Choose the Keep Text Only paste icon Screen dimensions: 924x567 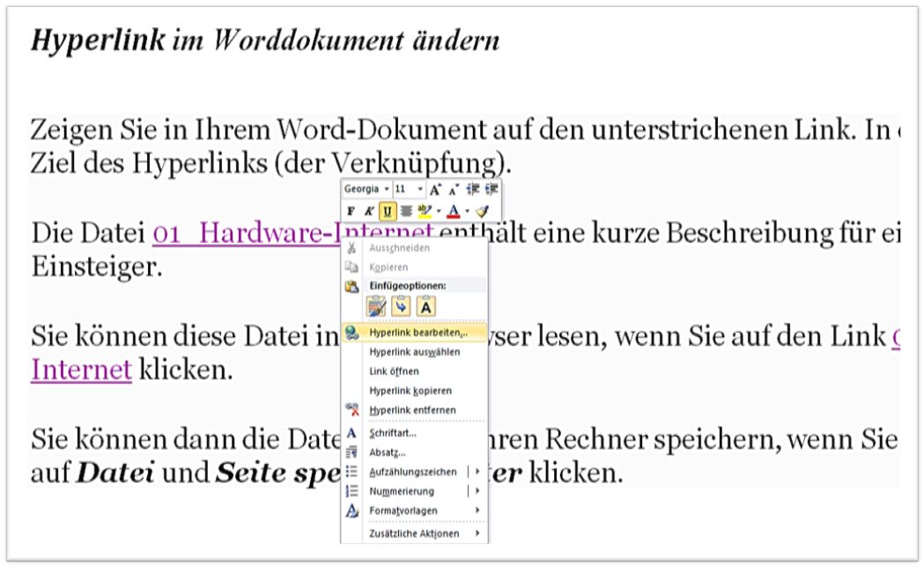pyautogui.click(x=426, y=305)
